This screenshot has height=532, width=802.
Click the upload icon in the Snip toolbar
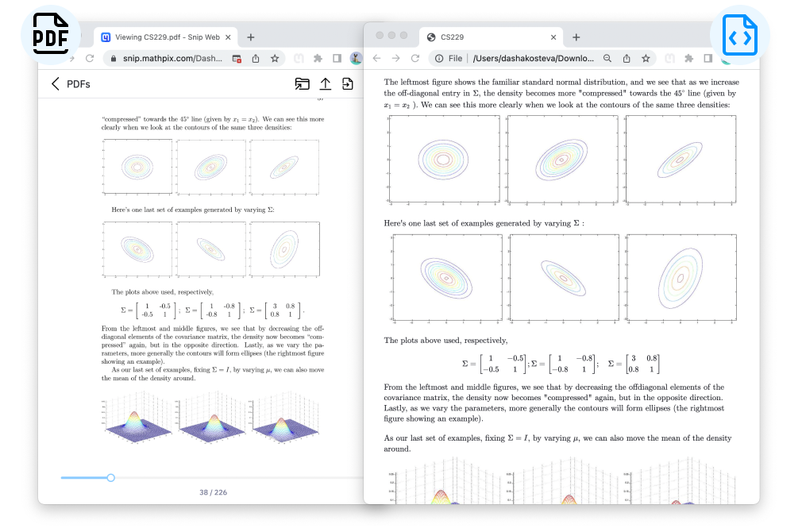coord(326,83)
